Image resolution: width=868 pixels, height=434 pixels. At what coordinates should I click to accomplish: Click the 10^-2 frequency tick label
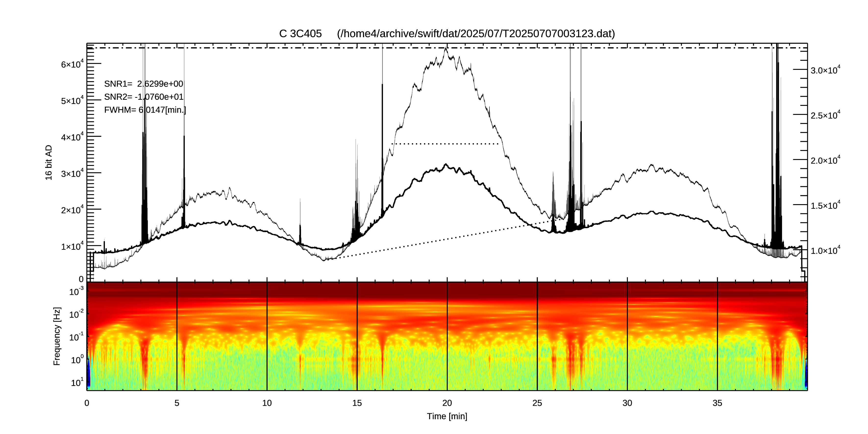77,314
